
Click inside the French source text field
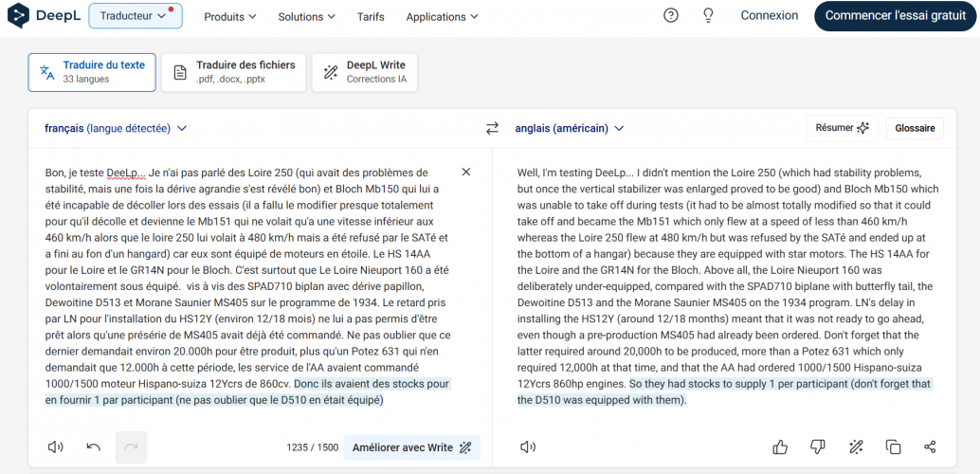(246, 285)
